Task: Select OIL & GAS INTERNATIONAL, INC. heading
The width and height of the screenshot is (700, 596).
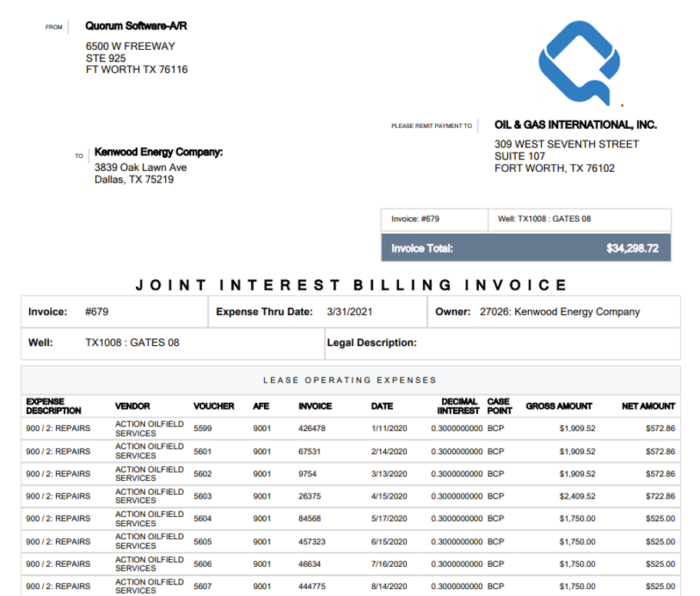Action: pyautogui.click(x=576, y=125)
